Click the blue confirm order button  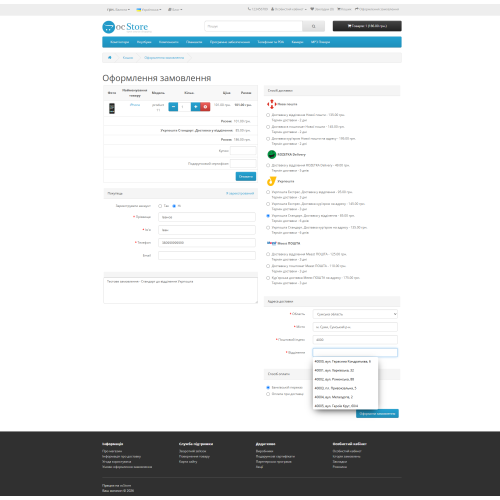(377, 414)
